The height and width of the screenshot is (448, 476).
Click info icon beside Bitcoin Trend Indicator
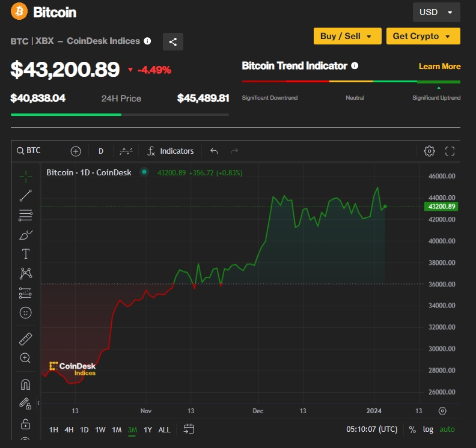point(355,66)
